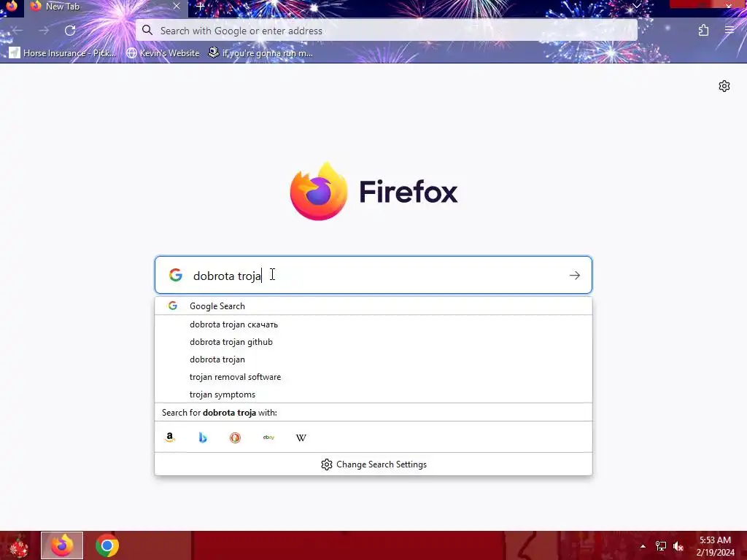Search with DuckDuckGo engine icon
The width and height of the screenshot is (747, 560).
[x=236, y=437]
